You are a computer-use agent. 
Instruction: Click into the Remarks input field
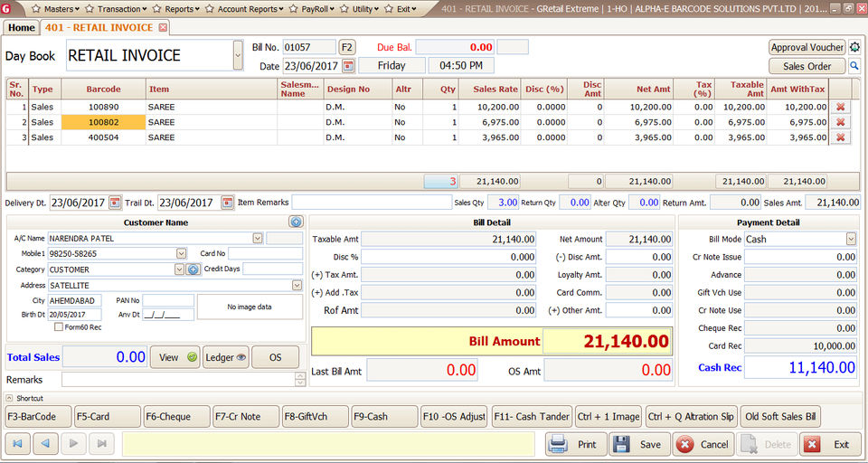(176, 380)
